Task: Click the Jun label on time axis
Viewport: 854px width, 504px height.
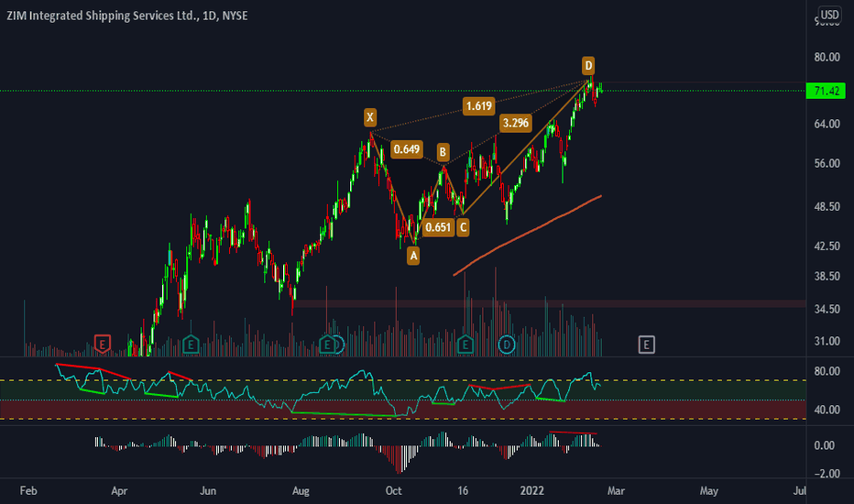Action: [207, 491]
